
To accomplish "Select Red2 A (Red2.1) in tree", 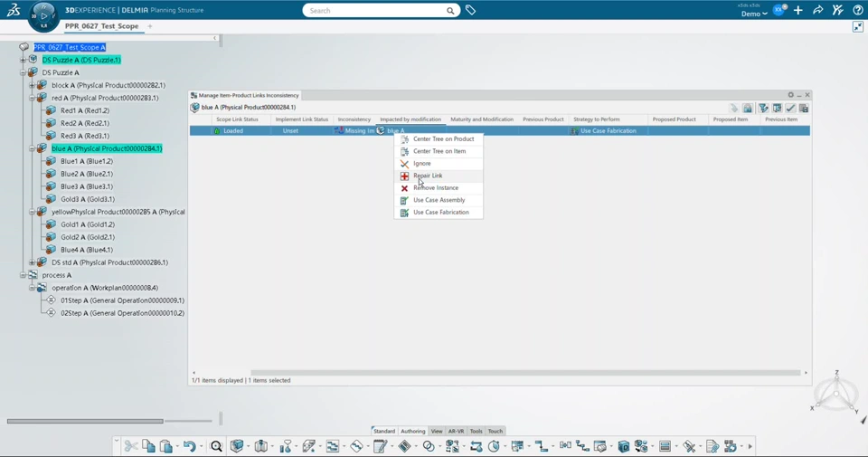I will click(85, 124).
